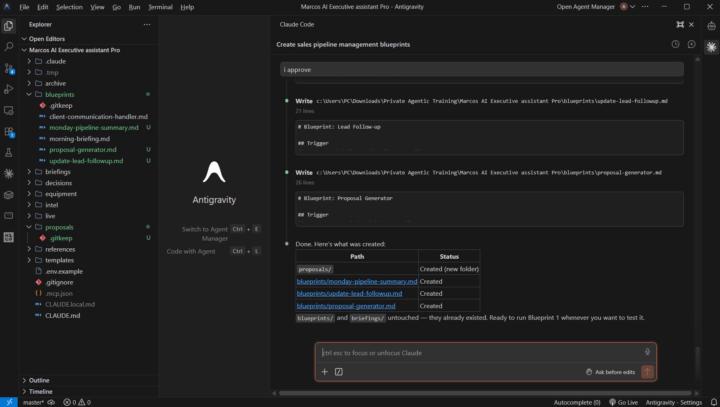
Task: Click the master branch indicator
Action: point(34,402)
